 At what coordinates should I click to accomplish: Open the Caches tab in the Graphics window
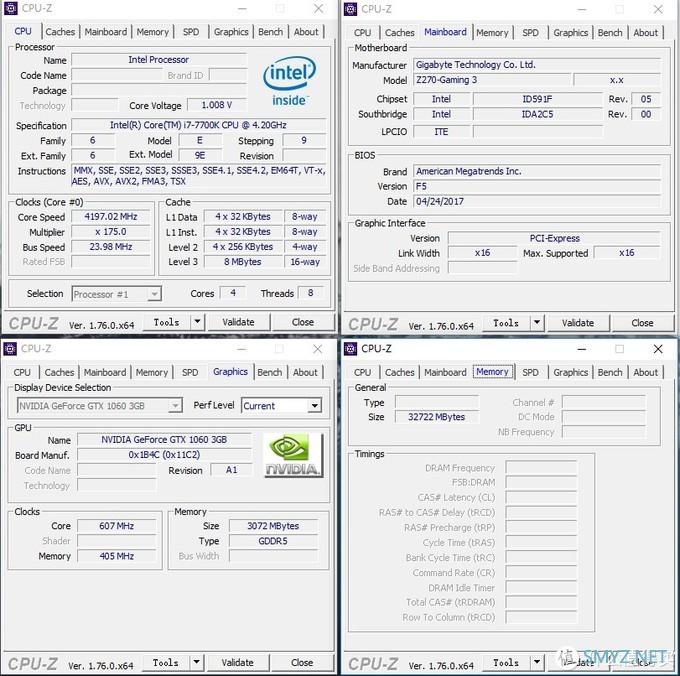coord(59,372)
